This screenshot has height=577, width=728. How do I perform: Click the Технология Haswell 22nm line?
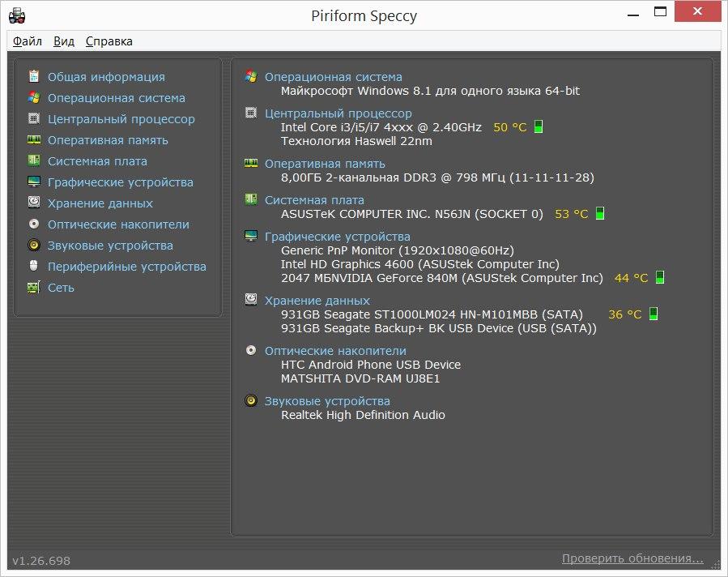click(356, 141)
